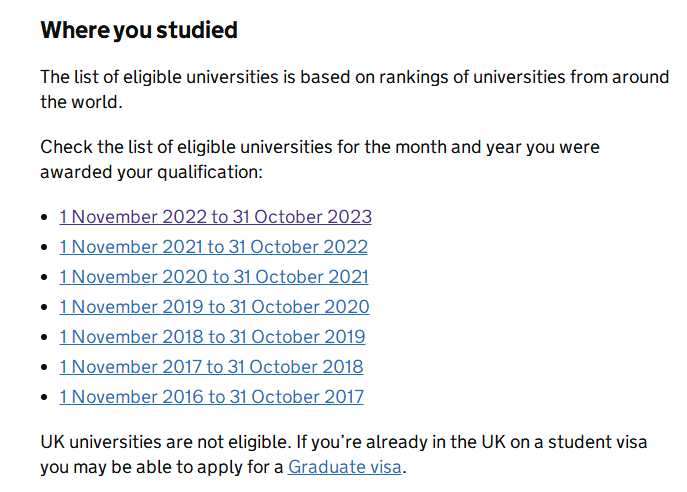The width and height of the screenshot is (687, 492).
Task: Click the bullet point beside the 2018 to 2019 link
Action: pos(44,337)
